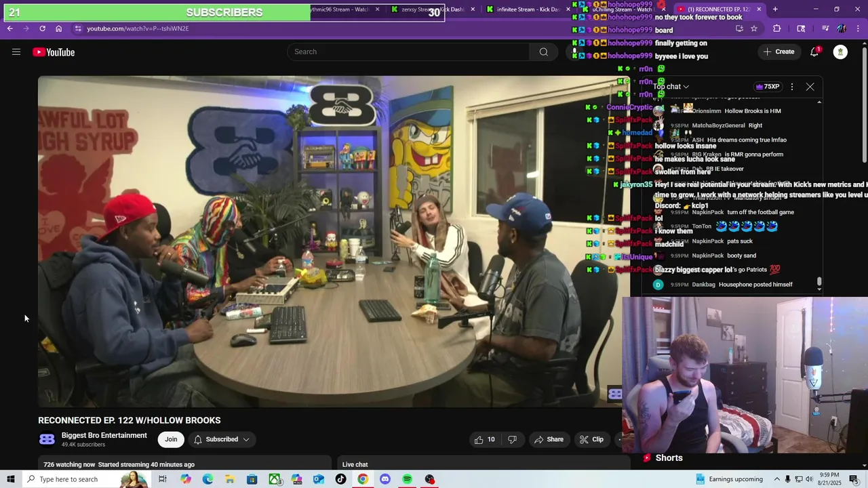Click the 75XP chat points button
Viewport: 868px width, 488px height.
(768, 87)
